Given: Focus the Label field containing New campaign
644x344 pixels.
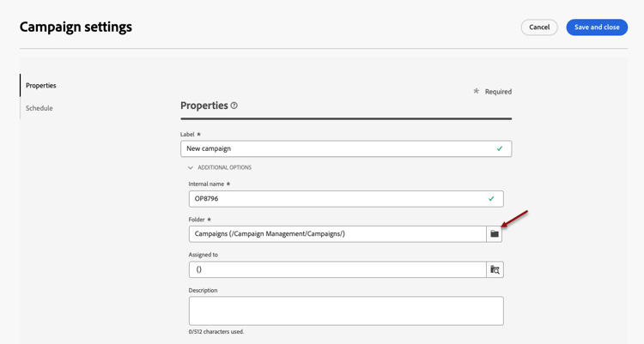Looking at the screenshot, I should tap(335, 148).
